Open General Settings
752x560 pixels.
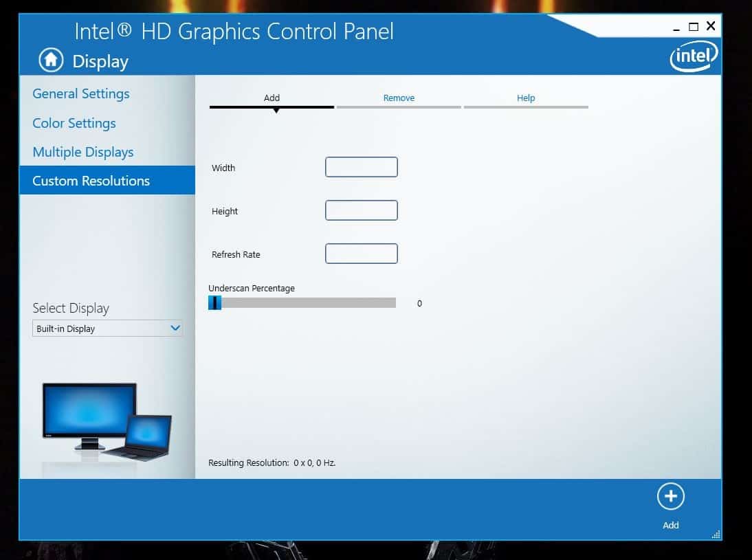pyautogui.click(x=80, y=93)
